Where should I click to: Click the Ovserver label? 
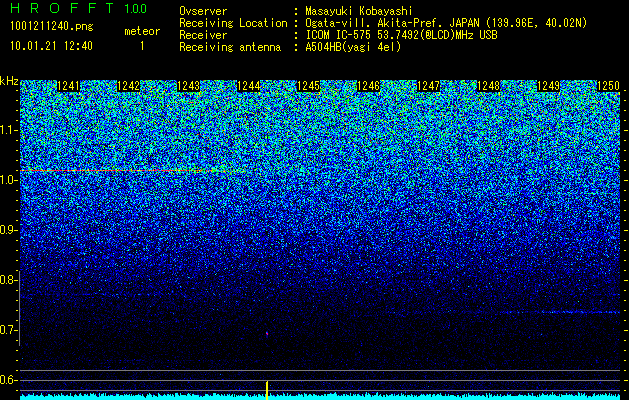tap(203, 11)
